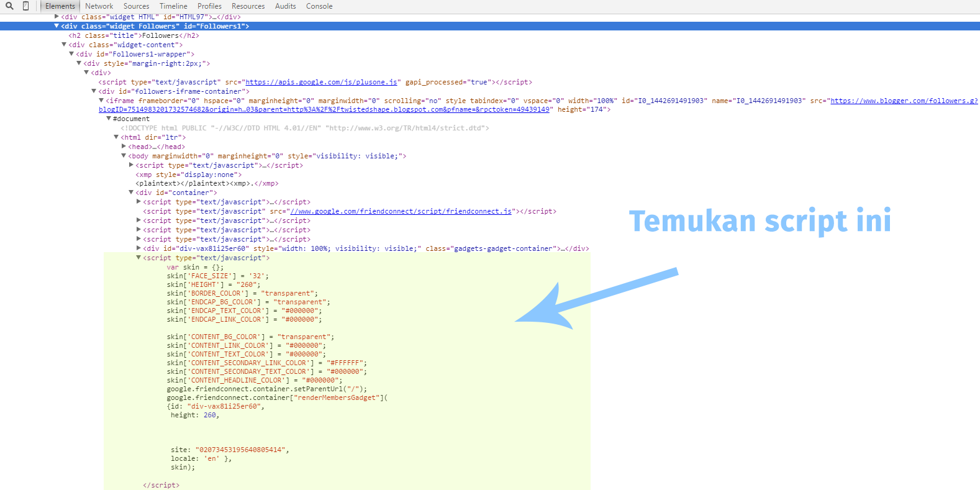Click the skin['CONTENT_HEADLINE_COLOR'] line

(254, 380)
